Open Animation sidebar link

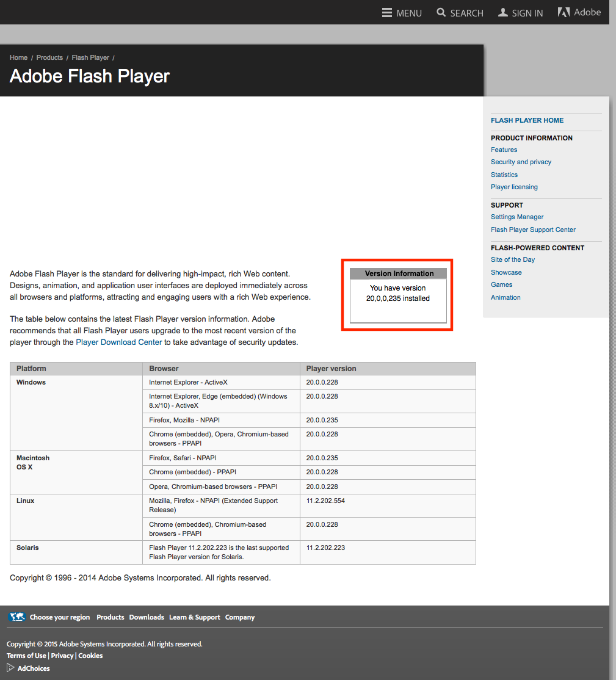point(505,297)
